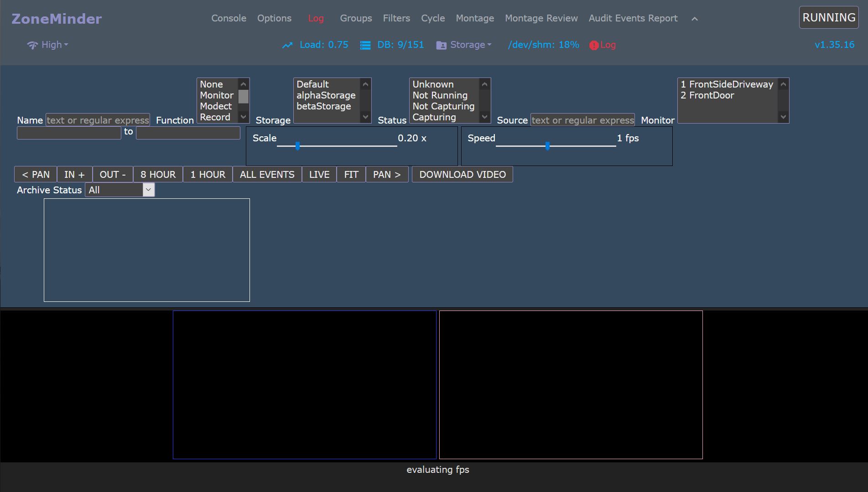Click the start date input before 'to'
This screenshot has height=492, width=868.
click(69, 133)
